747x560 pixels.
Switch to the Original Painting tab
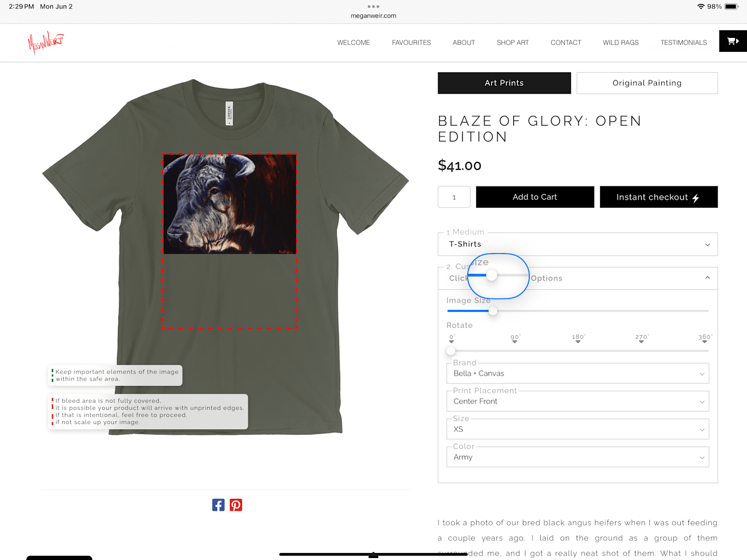647,83
